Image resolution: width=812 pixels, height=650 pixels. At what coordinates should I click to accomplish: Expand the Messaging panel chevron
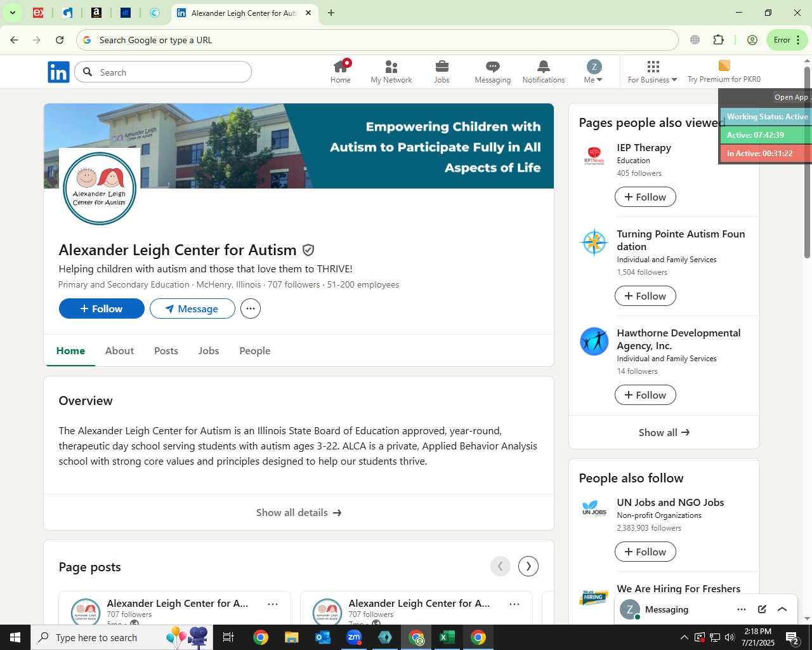click(x=782, y=609)
